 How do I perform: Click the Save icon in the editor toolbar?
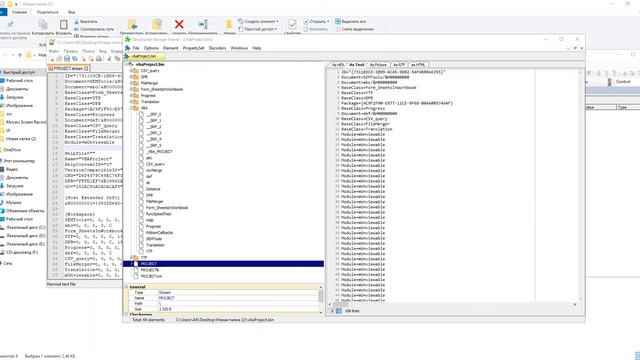pyautogui.click(x=67, y=59)
